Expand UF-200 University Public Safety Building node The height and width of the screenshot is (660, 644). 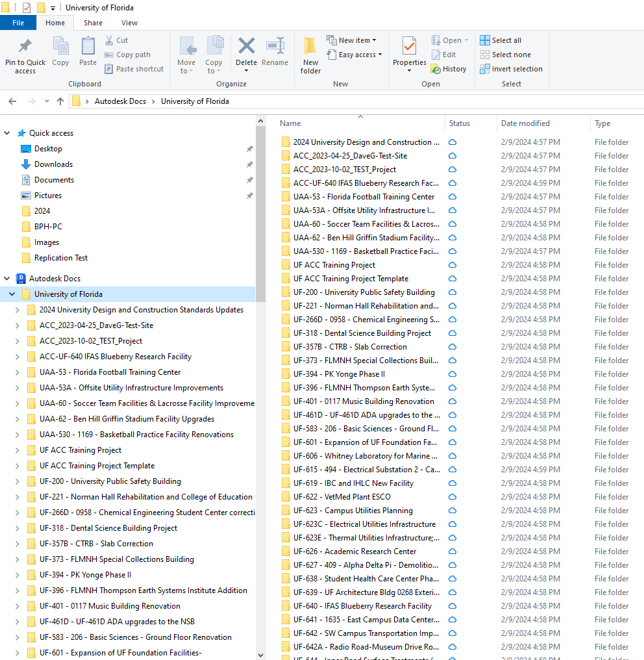tap(18, 481)
